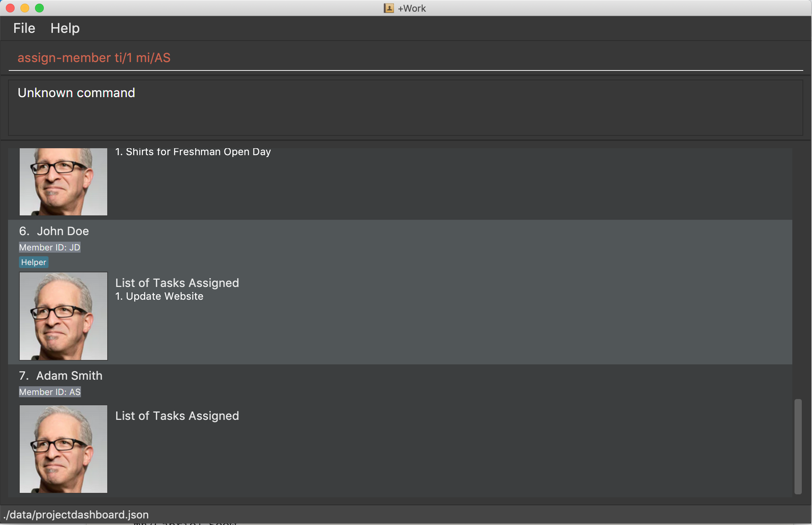Click the topmost member profile photo
Image resolution: width=812 pixels, height=525 pixels.
63,181
